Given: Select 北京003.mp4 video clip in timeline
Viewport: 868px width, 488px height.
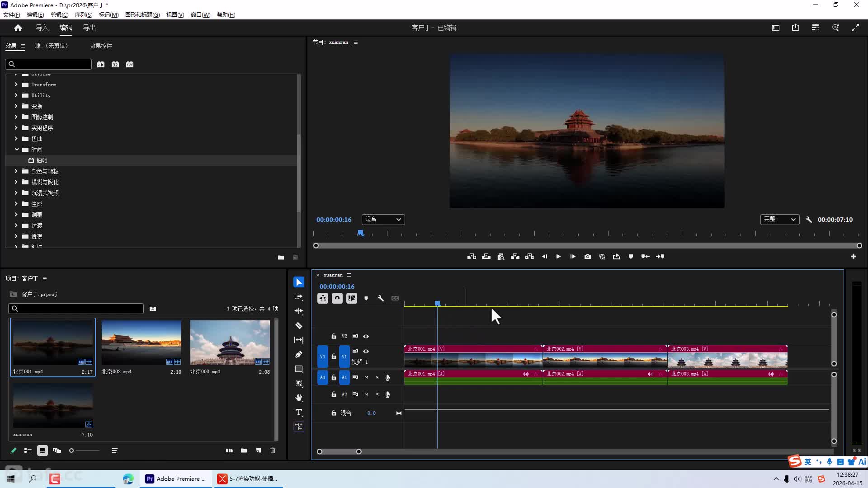Looking at the screenshot, I should [727, 357].
